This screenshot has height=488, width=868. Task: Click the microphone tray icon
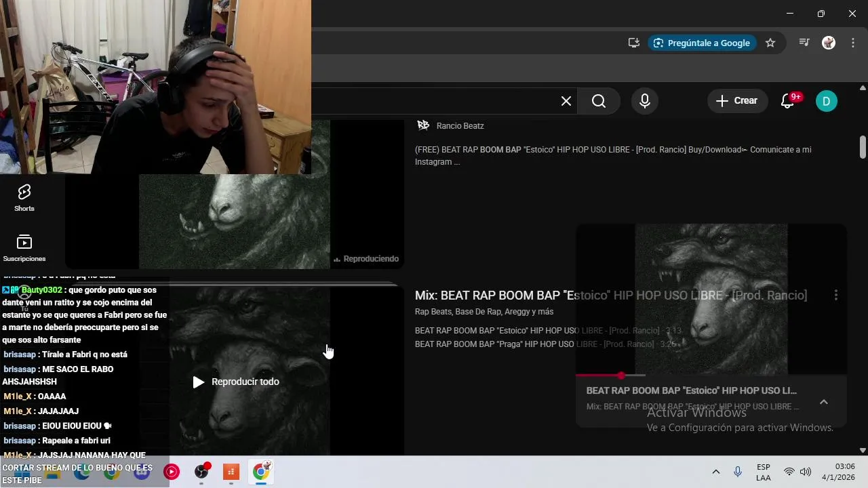click(x=738, y=472)
